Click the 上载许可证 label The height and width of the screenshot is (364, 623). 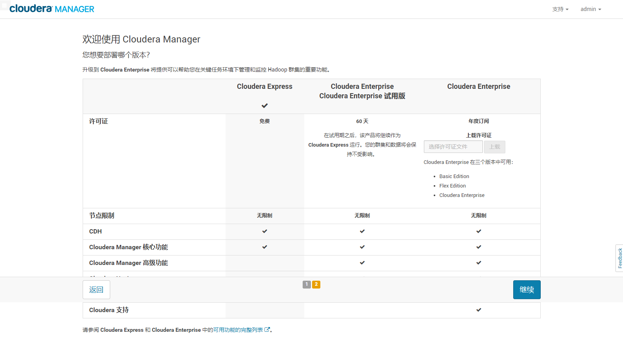pyautogui.click(x=479, y=135)
